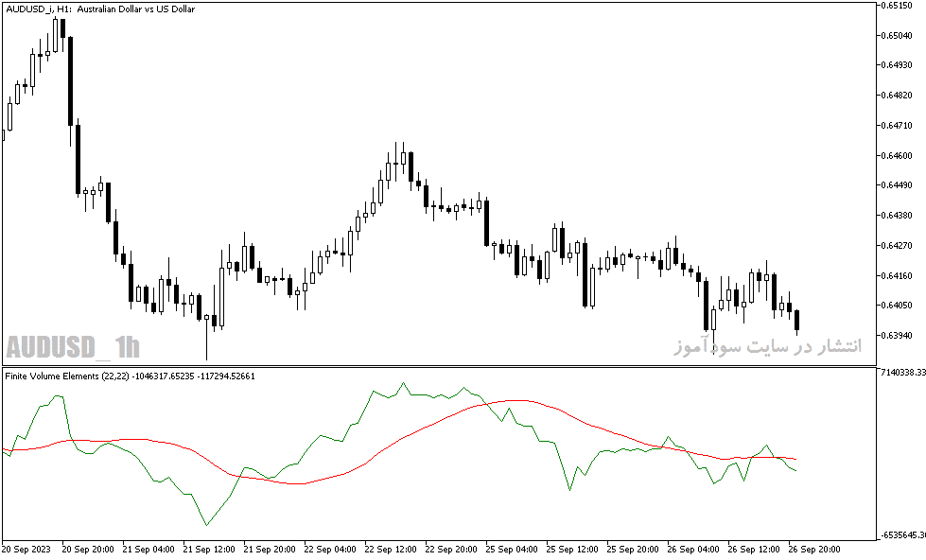Viewport: 926px width, 560px height.
Task: Select the 20 Sep 2023 date on time axis
Action: pos(26,550)
